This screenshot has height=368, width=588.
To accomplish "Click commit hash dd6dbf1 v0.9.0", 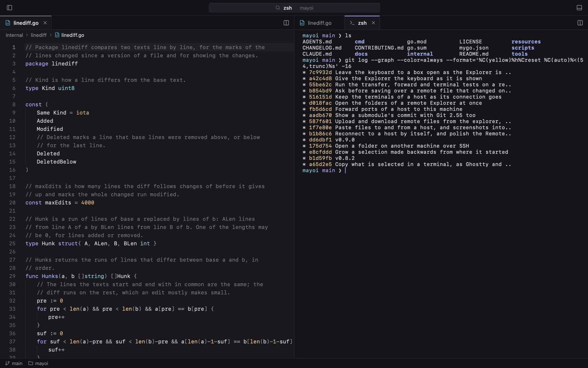I will click(320, 140).
